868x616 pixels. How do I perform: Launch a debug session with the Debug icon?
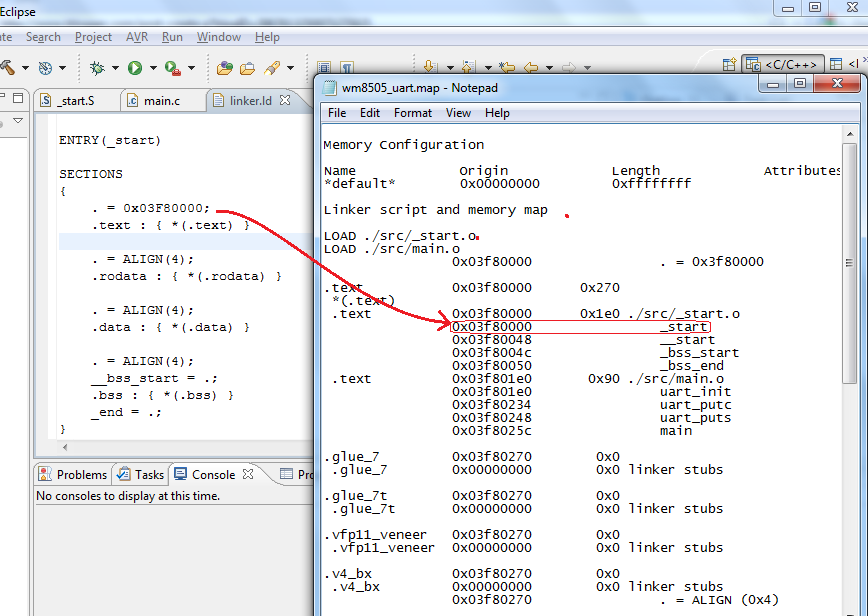click(x=98, y=68)
